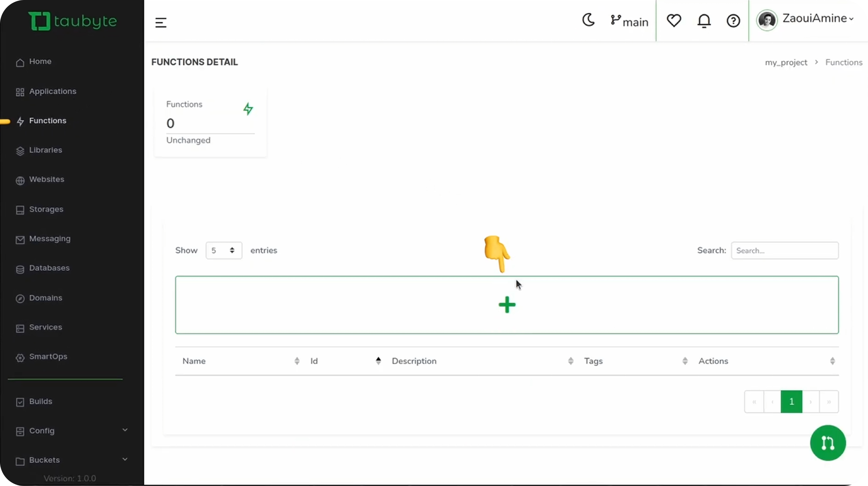Open the notifications bell

pyautogui.click(x=704, y=21)
